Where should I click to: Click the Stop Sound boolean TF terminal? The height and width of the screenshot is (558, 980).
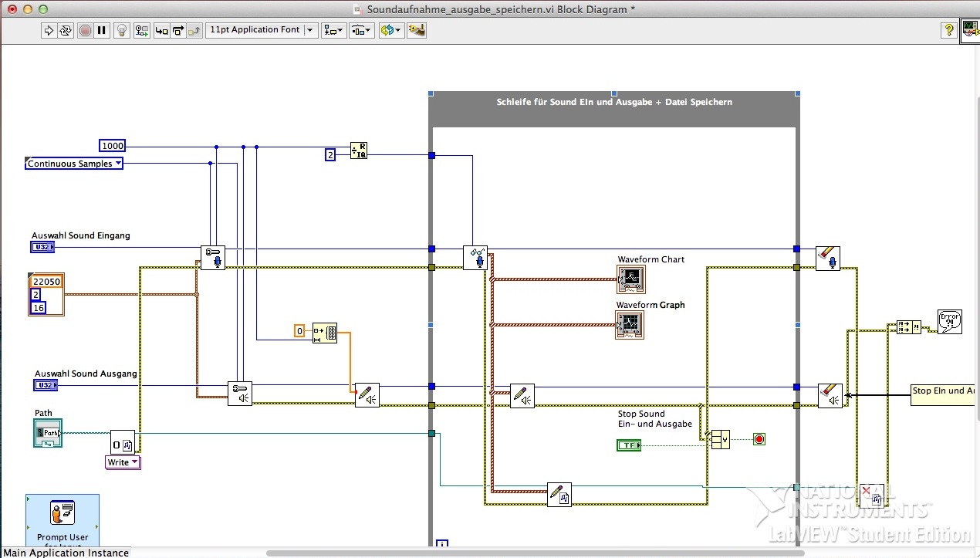pos(629,445)
